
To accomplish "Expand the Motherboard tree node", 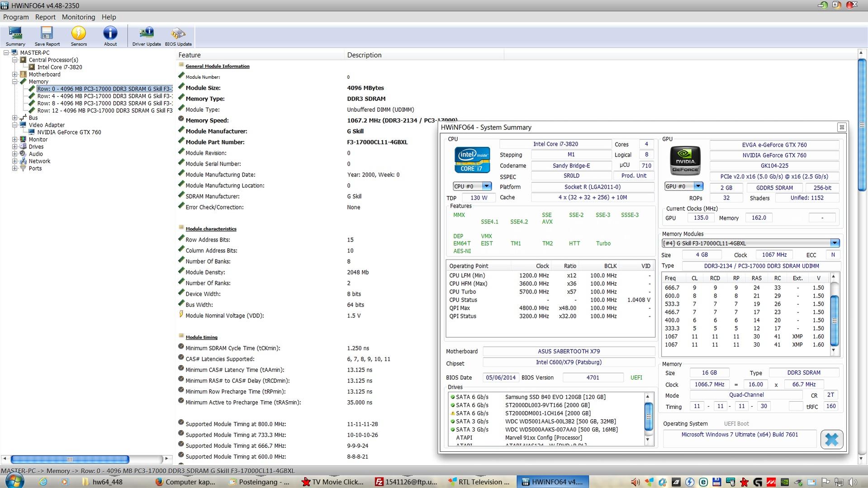I will [14, 75].
